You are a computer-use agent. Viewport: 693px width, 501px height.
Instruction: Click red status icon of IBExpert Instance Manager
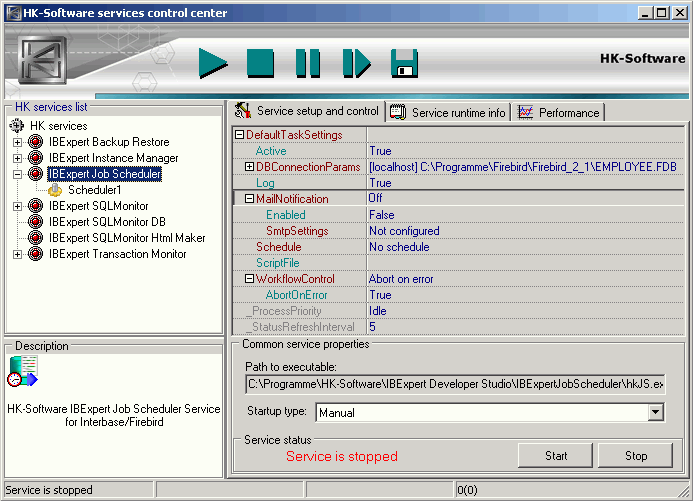35,158
